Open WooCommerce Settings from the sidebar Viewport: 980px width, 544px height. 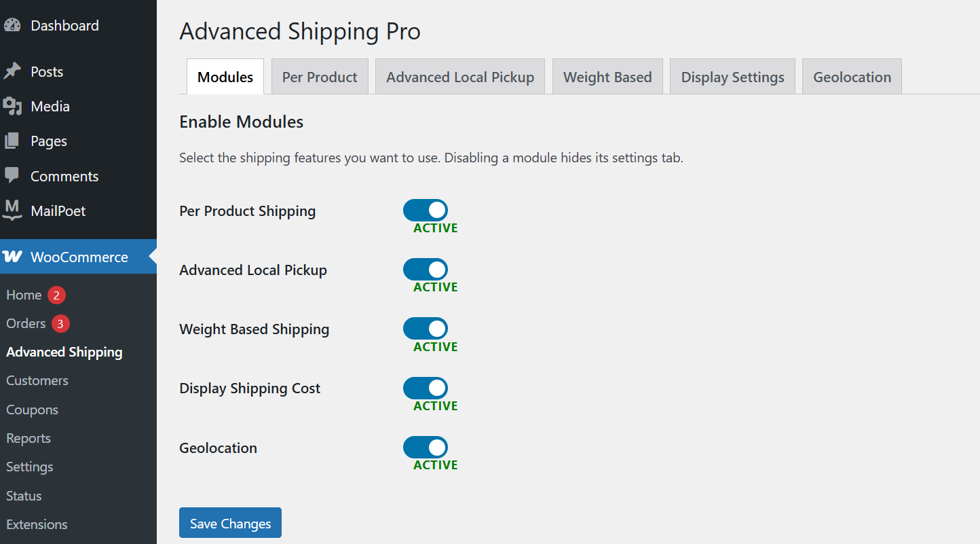[x=29, y=467]
